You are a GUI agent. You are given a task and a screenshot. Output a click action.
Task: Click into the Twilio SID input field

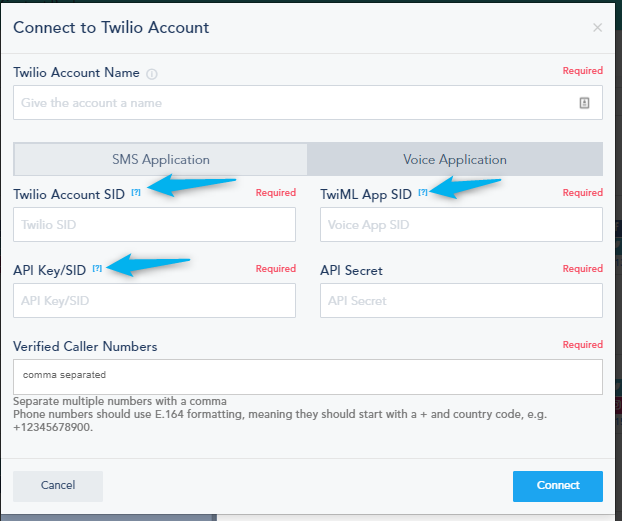154,225
